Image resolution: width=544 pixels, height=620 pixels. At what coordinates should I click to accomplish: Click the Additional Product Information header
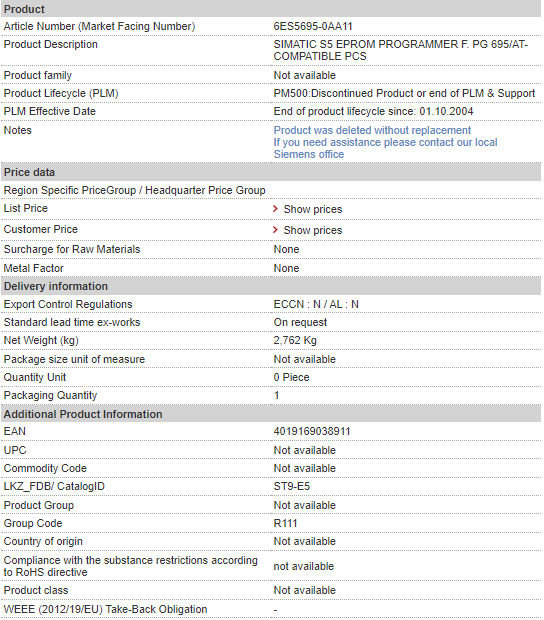[271, 414]
